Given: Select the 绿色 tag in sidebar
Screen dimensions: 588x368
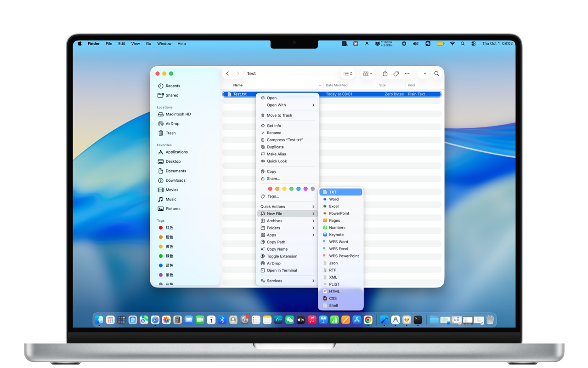Looking at the screenshot, I should [x=166, y=256].
